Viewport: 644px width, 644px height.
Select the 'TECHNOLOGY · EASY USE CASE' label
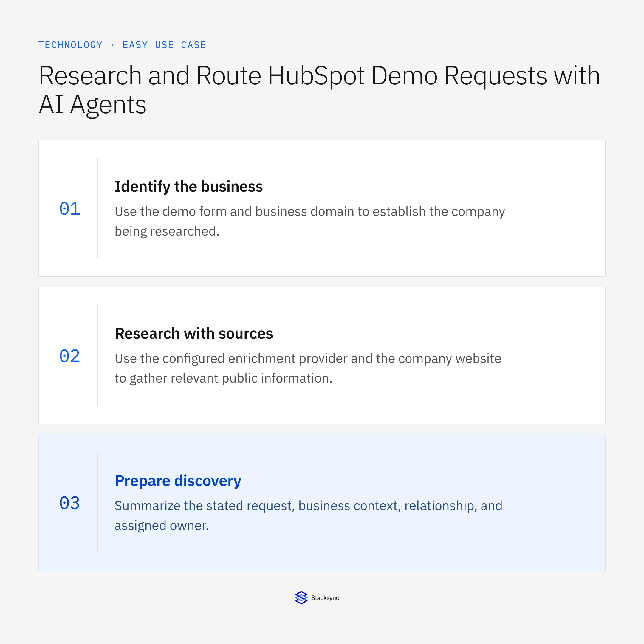coord(122,45)
